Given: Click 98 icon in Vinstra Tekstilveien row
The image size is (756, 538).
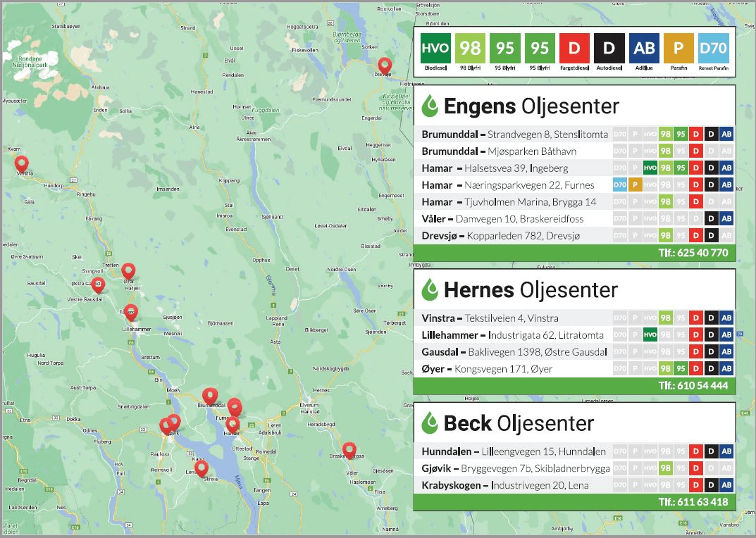Looking at the screenshot, I should (x=665, y=318).
